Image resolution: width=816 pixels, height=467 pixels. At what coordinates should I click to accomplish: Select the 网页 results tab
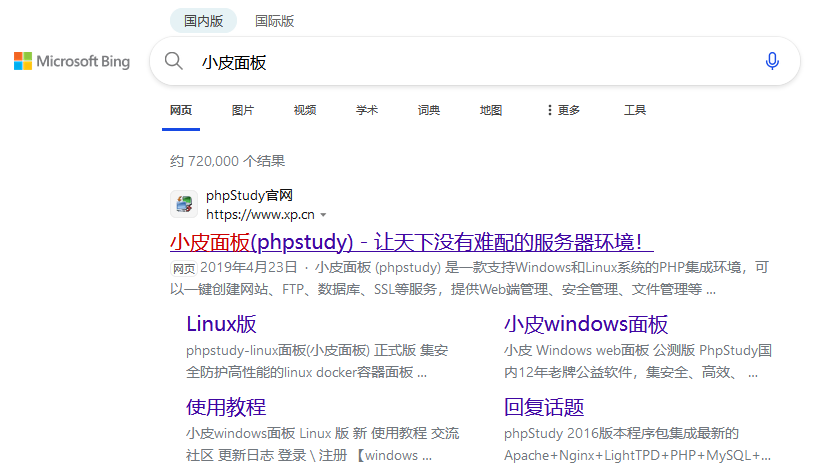[x=181, y=110]
